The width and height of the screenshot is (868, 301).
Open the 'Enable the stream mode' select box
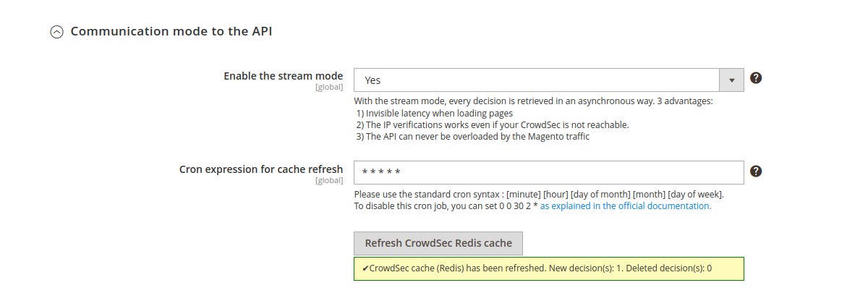pyautogui.click(x=536, y=80)
